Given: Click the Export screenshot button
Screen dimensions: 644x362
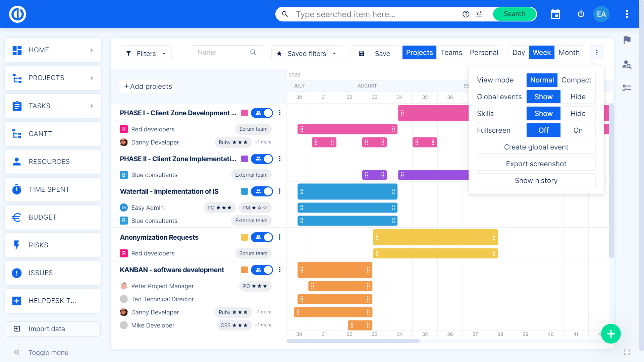Looking at the screenshot, I should pyautogui.click(x=536, y=164).
